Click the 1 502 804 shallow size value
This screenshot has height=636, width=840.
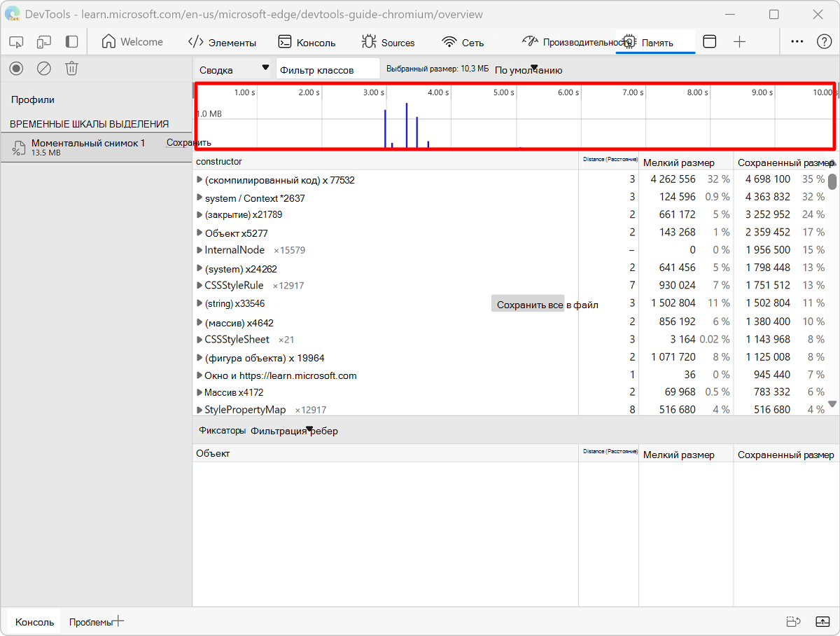673,303
